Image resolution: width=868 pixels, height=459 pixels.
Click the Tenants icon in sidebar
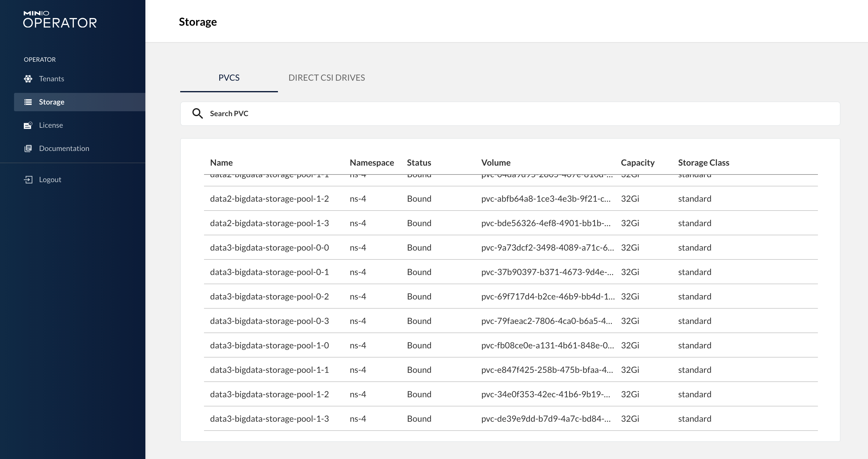(x=28, y=79)
